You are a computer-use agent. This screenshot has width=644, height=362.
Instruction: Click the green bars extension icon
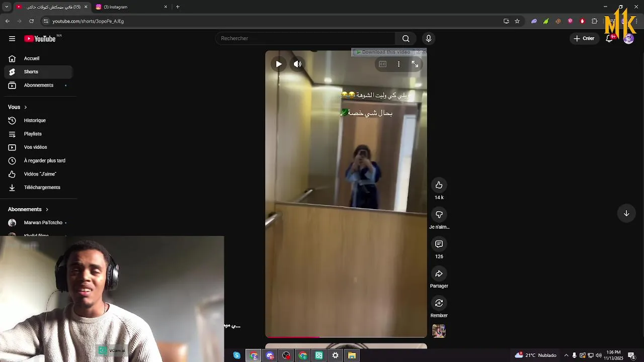tap(546, 21)
